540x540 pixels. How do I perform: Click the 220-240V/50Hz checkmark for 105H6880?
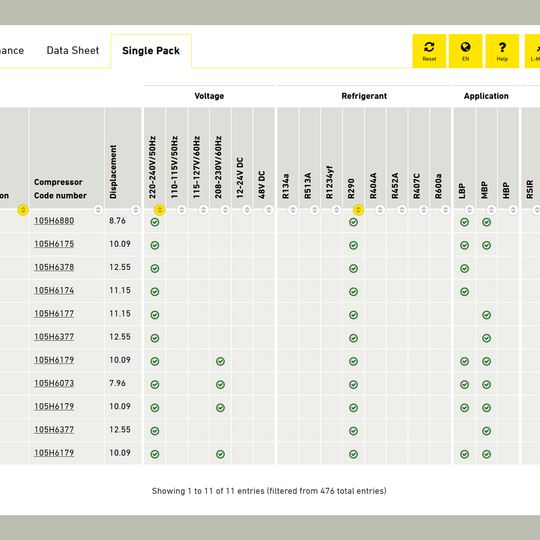[155, 222]
